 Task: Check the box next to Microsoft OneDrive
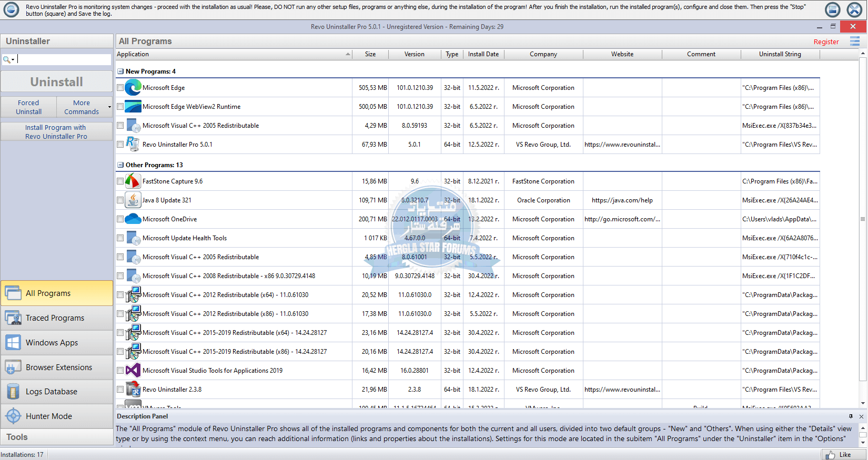[120, 219]
